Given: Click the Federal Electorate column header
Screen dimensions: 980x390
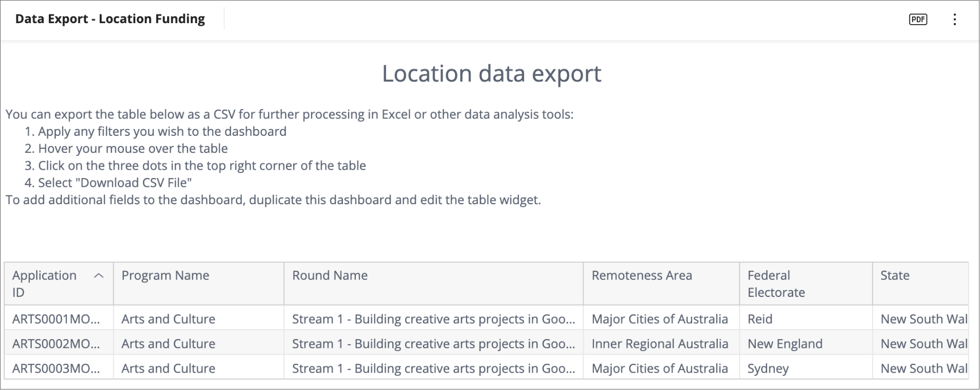Looking at the screenshot, I should tap(776, 283).
